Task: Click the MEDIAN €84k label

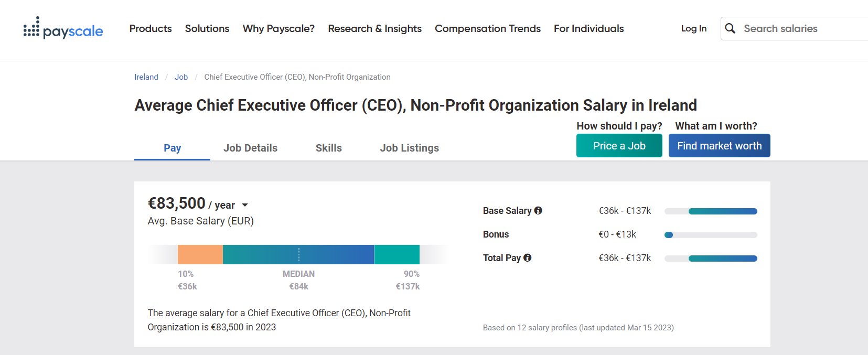Action: 299,280
